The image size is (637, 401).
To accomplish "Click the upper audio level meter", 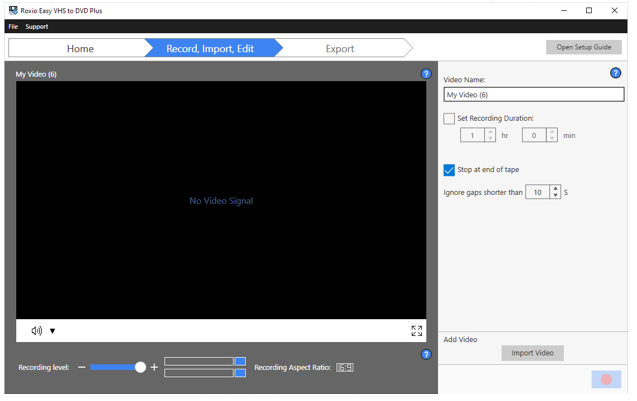I will pyautogui.click(x=205, y=361).
